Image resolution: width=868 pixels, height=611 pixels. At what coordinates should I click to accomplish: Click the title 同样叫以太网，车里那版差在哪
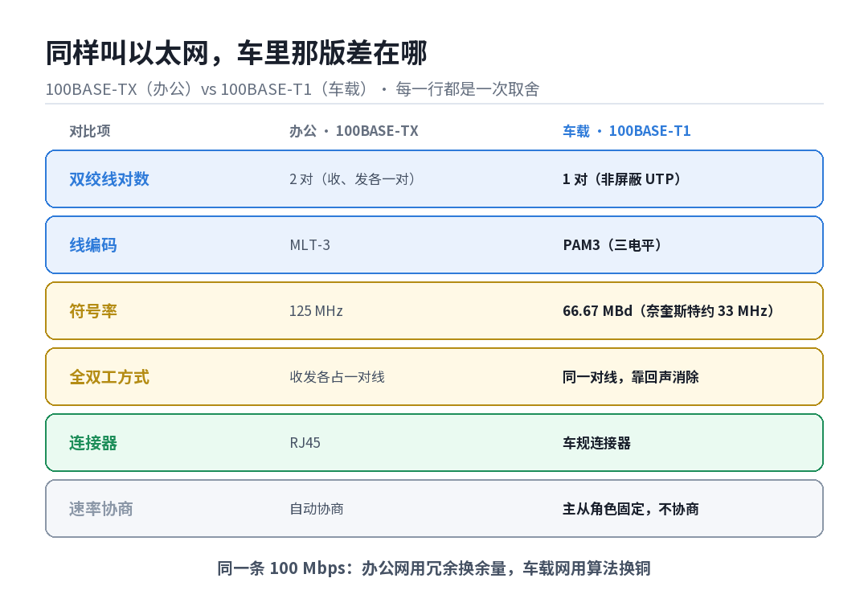tap(236, 53)
